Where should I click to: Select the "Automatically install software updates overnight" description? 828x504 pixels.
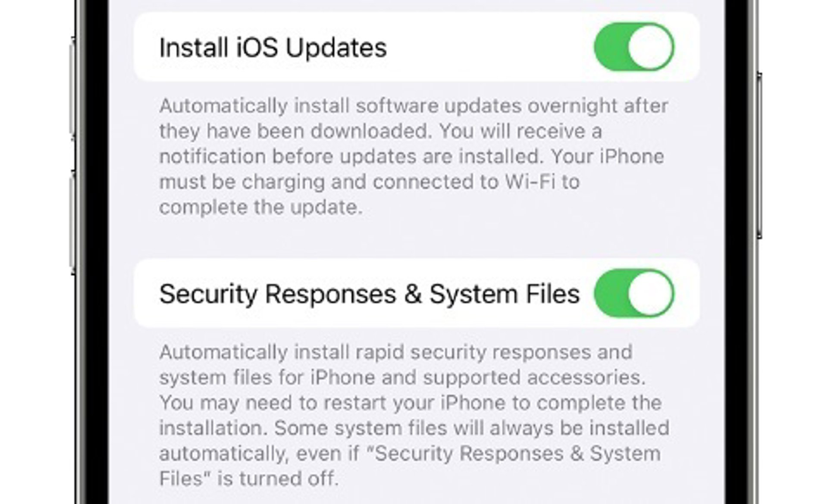414,157
